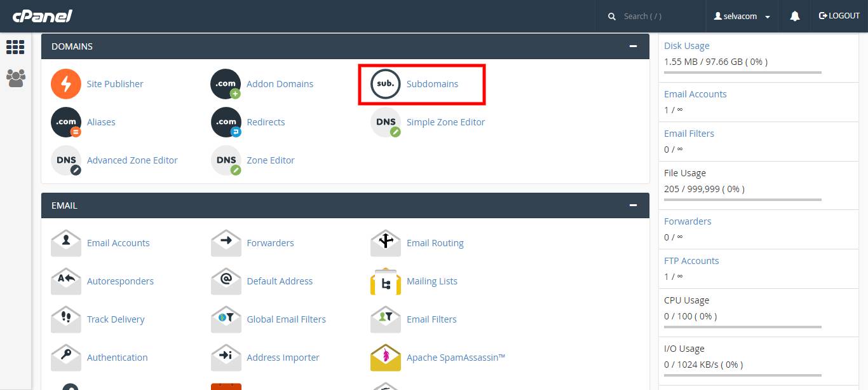Open the Apache SpamAssassin link

(456, 358)
